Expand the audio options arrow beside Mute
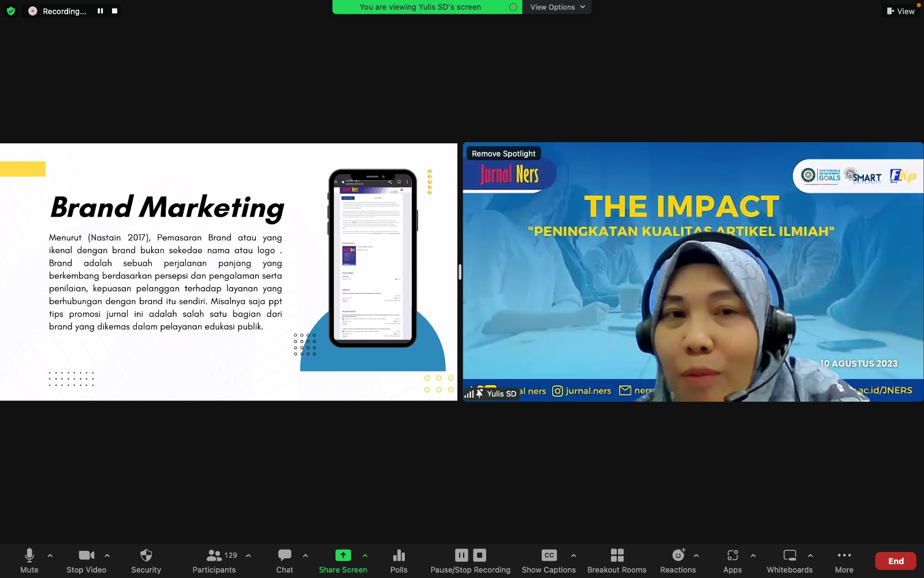Viewport: 924px width, 578px height. 50,555
